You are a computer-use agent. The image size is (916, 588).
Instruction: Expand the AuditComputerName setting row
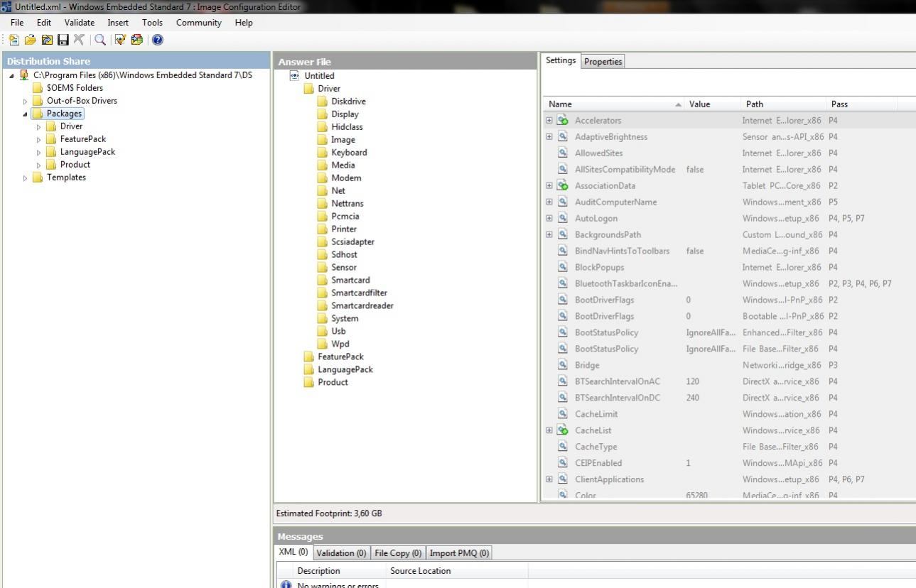(549, 202)
